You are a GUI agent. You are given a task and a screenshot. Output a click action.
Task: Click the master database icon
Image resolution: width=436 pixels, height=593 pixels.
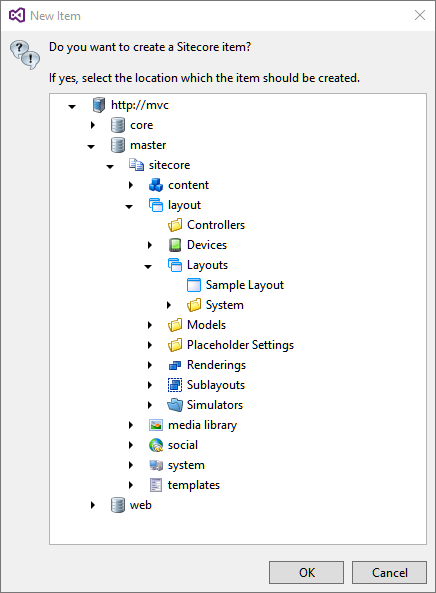point(118,145)
